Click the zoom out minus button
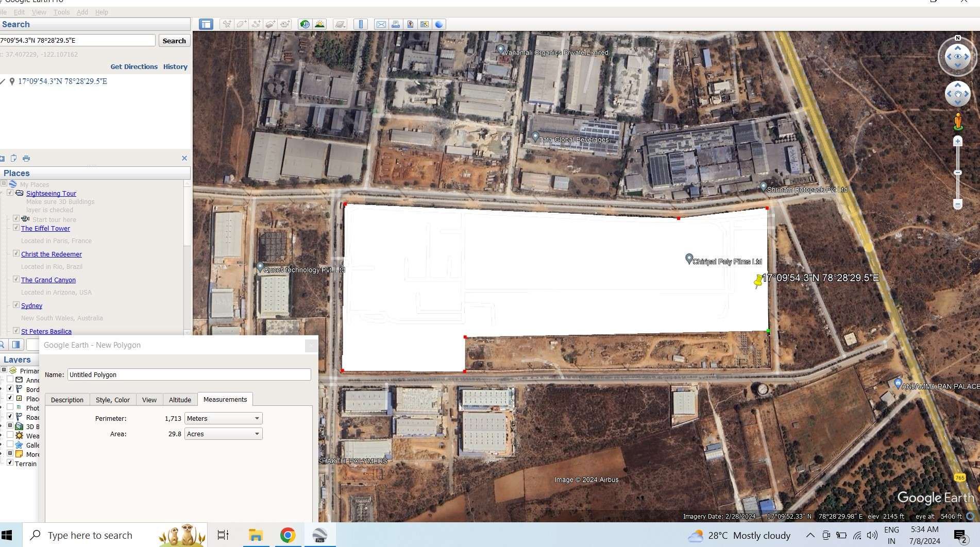The width and height of the screenshot is (980, 547). click(x=958, y=204)
